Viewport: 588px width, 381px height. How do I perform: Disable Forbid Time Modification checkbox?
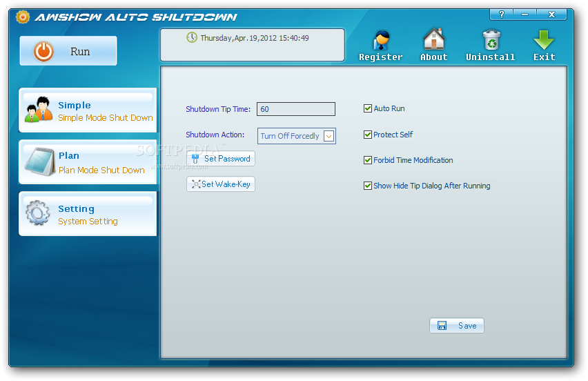(367, 160)
